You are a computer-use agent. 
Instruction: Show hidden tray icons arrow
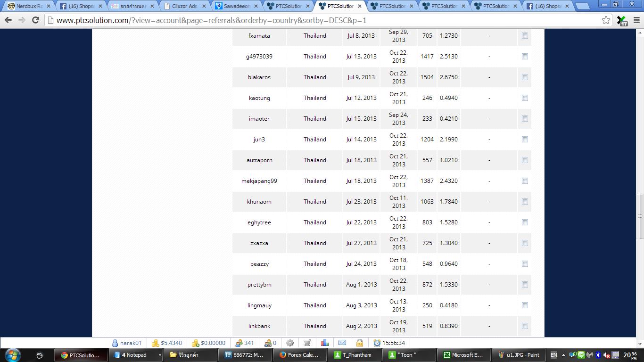click(x=563, y=355)
